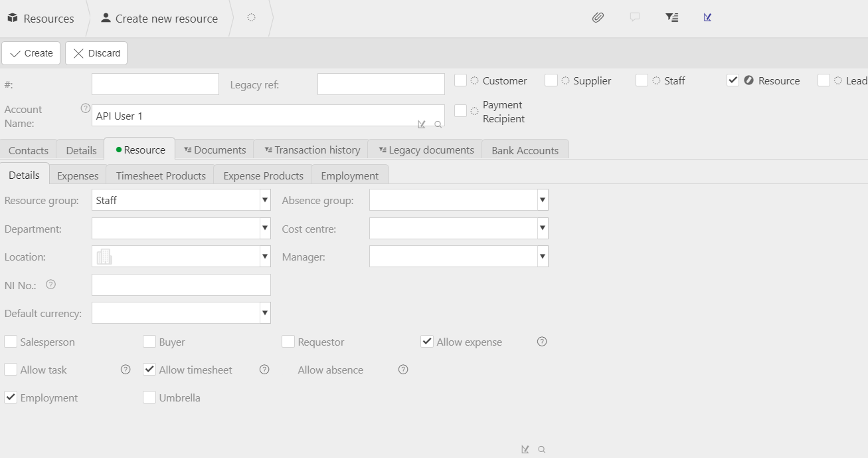The width and height of the screenshot is (868, 458).
Task: Click the help icon next to NI No.
Action: pos(50,285)
